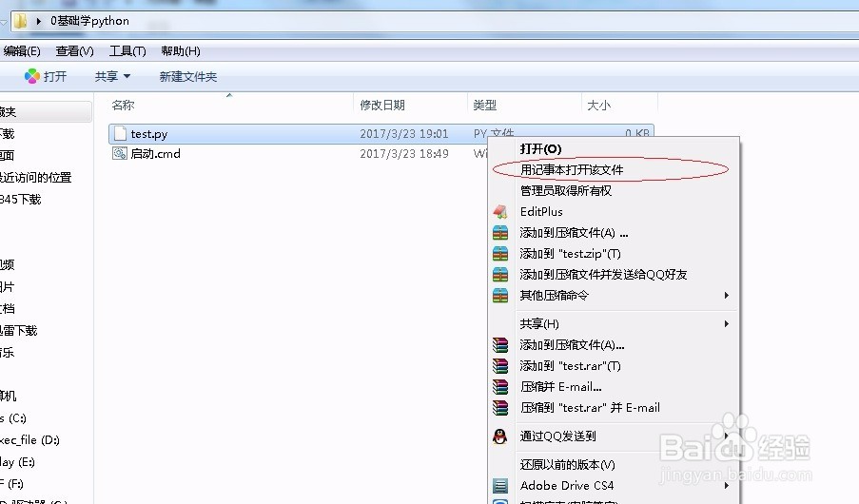Sort by the 类型 column header
Image resolution: width=859 pixels, height=504 pixels.
484,106
